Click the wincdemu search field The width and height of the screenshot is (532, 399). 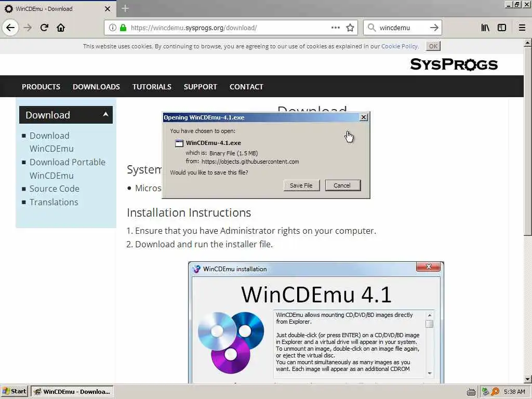click(402, 28)
